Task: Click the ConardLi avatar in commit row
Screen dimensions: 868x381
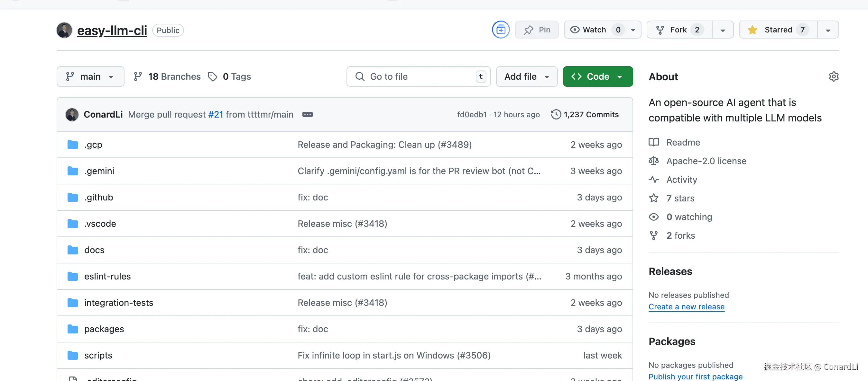Action: 72,114
